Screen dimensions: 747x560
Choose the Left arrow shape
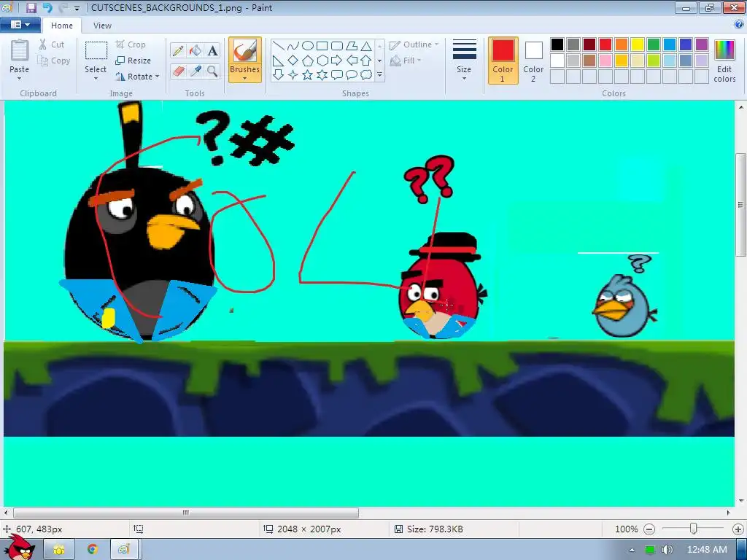coord(352,61)
